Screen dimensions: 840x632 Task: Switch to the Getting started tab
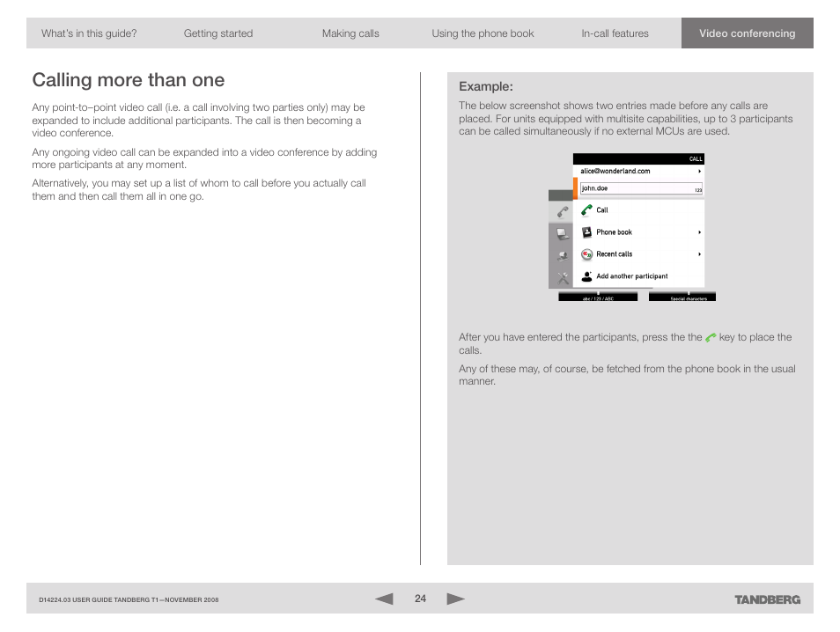[218, 33]
